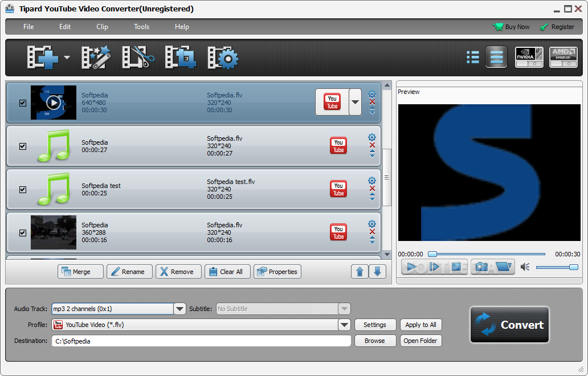Play the preview video
This screenshot has height=376, width=588.
tap(412, 267)
